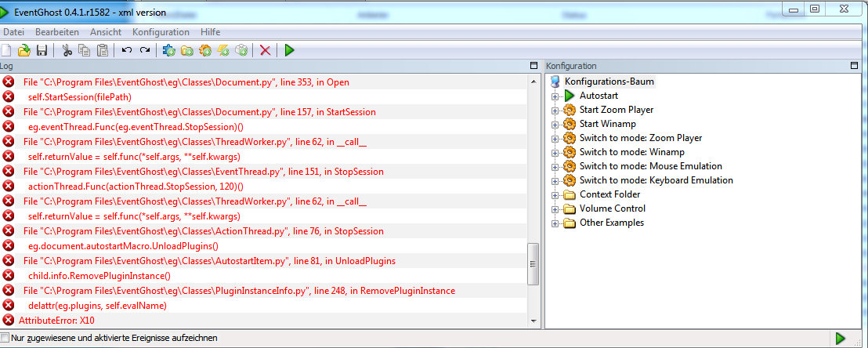Execute selected item with toolbar green arrow
This screenshot has height=348, width=868.
[x=289, y=50]
